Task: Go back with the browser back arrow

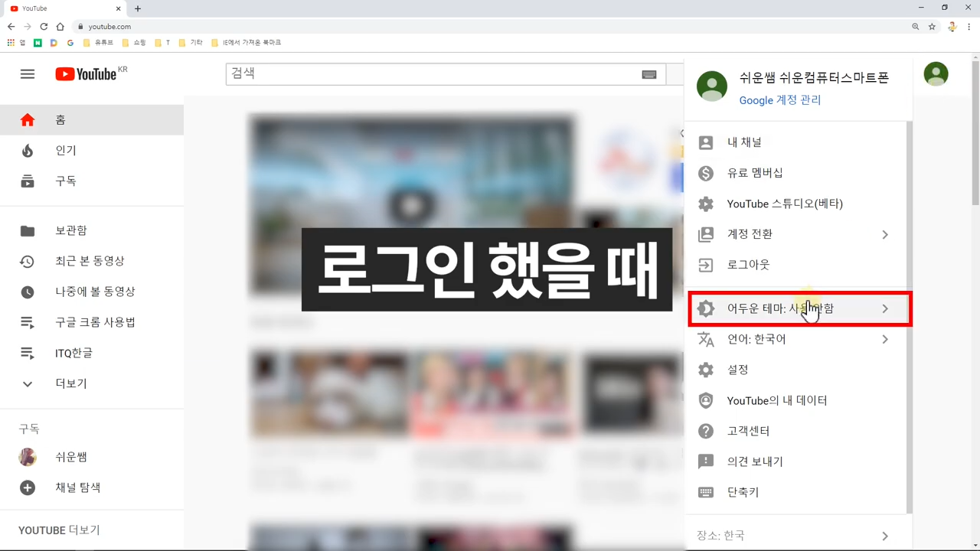Action: (x=11, y=27)
